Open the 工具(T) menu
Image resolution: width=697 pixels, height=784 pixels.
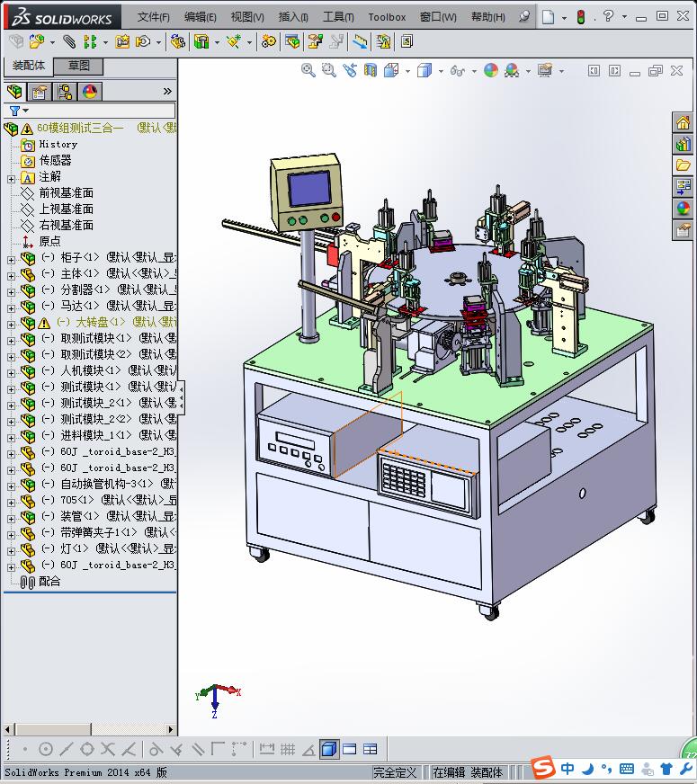click(x=338, y=17)
